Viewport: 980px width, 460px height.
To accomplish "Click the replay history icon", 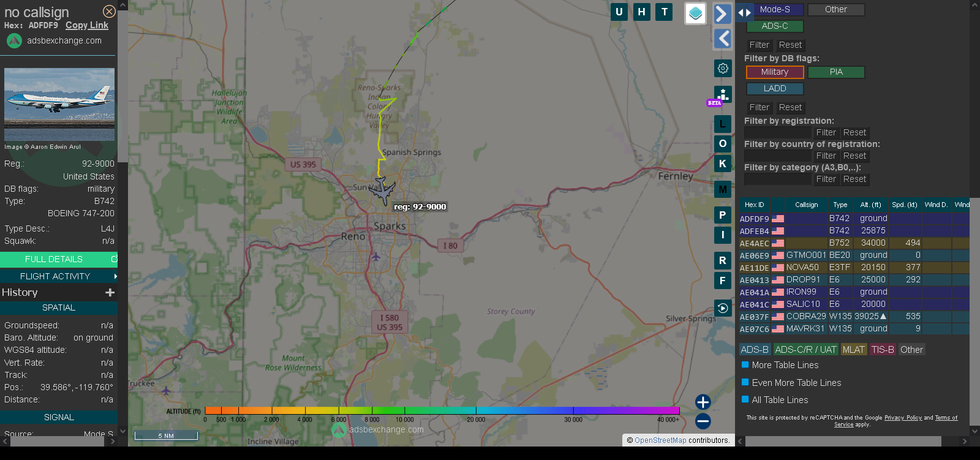I will (723, 308).
